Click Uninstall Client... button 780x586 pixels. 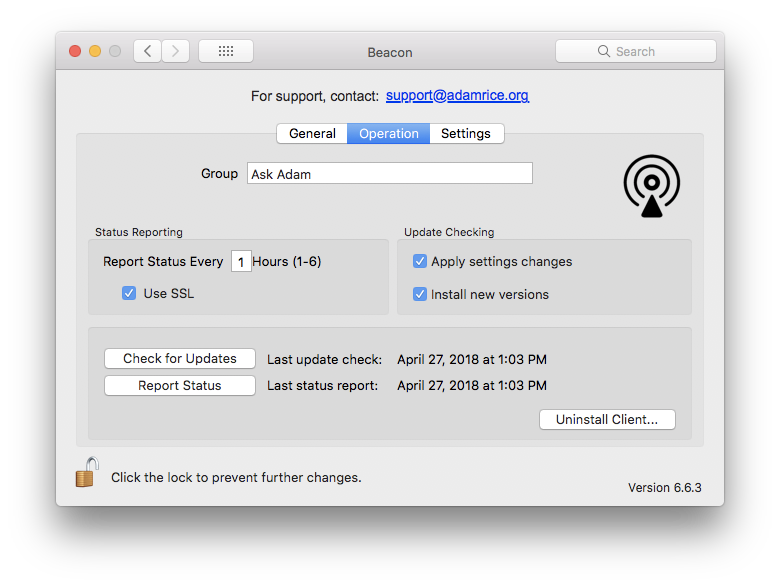(607, 419)
